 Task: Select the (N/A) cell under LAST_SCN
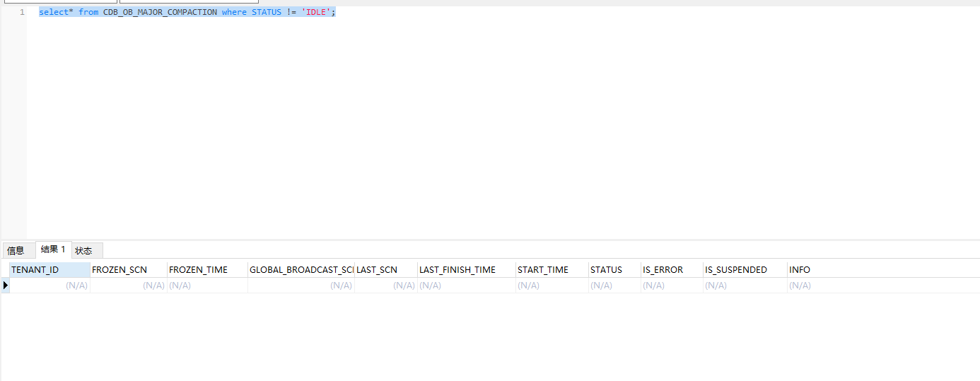[386, 286]
